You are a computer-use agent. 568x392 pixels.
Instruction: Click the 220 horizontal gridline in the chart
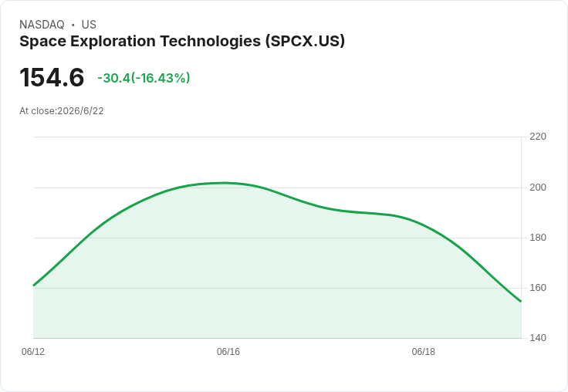pyautogui.click(x=277, y=137)
